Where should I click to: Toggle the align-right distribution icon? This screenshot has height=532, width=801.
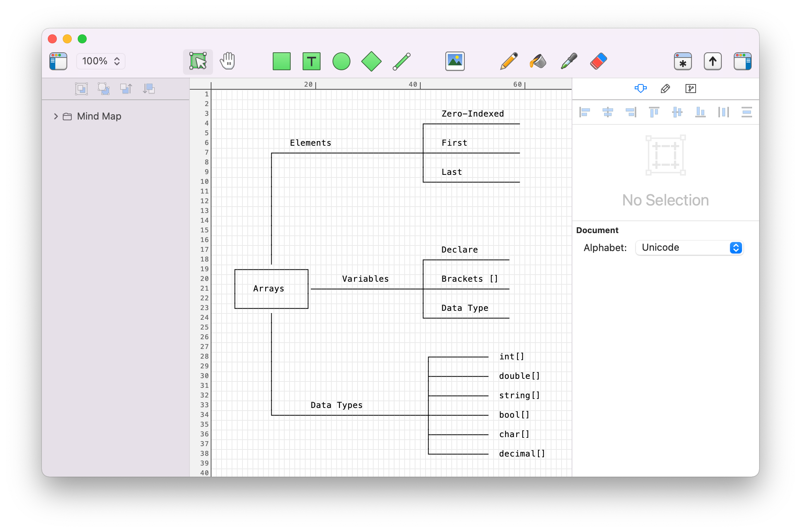[x=632, y=112]
